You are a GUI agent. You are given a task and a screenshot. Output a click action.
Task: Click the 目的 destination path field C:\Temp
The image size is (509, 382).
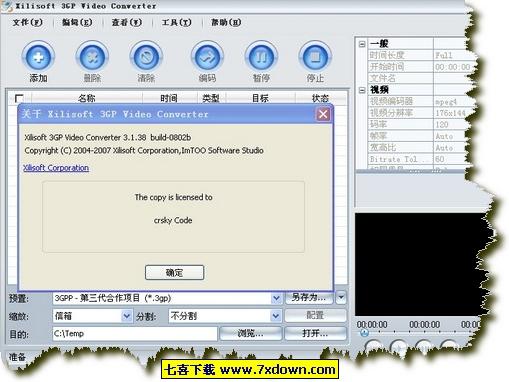135,334
